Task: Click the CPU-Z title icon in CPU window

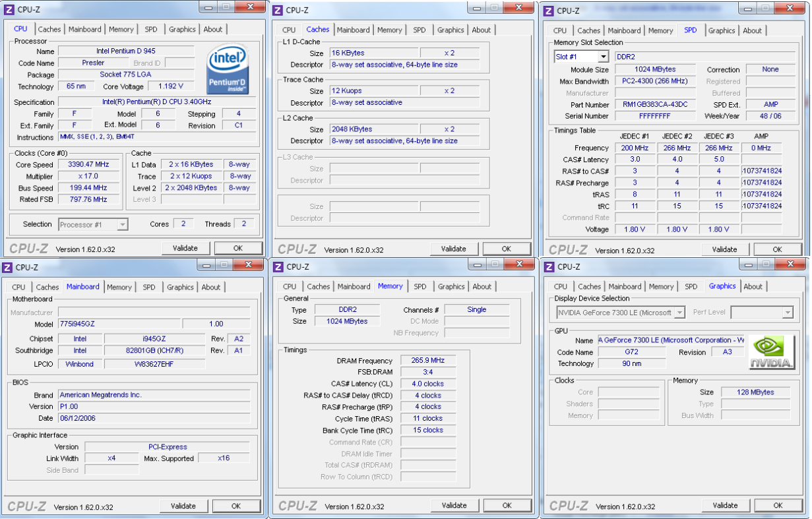Action: 7,10
